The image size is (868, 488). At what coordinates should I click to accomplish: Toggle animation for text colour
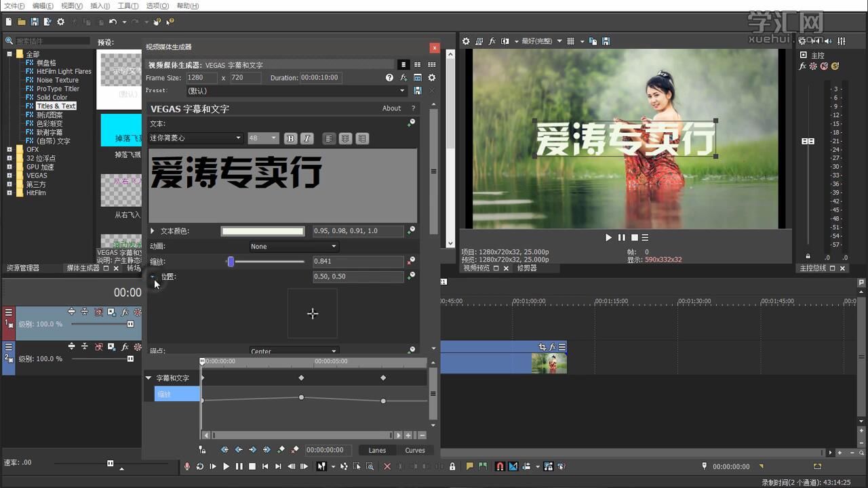coord(411,230)
